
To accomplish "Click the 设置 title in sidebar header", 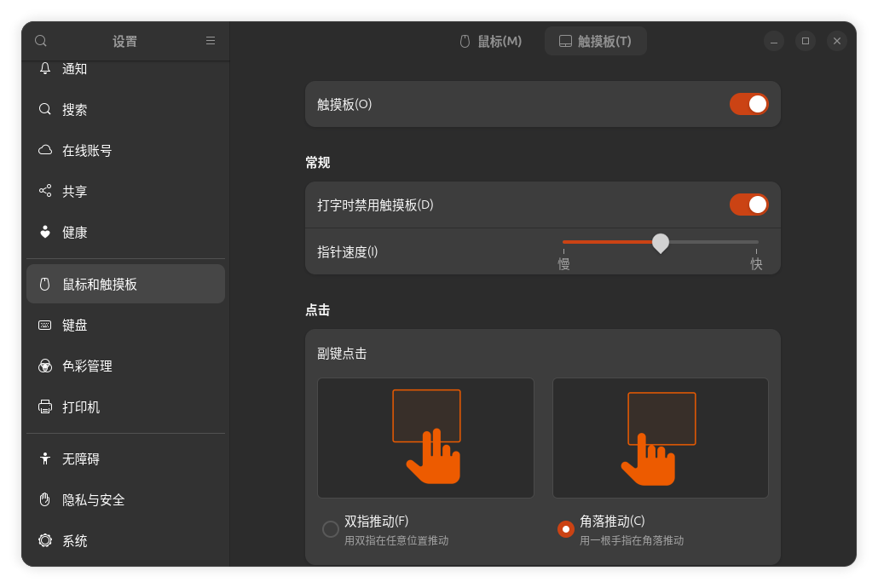I will [x=124, y=42].
